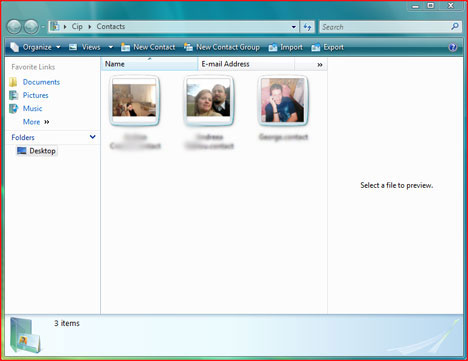Open the Music favorite link

(x=32, y=109)
